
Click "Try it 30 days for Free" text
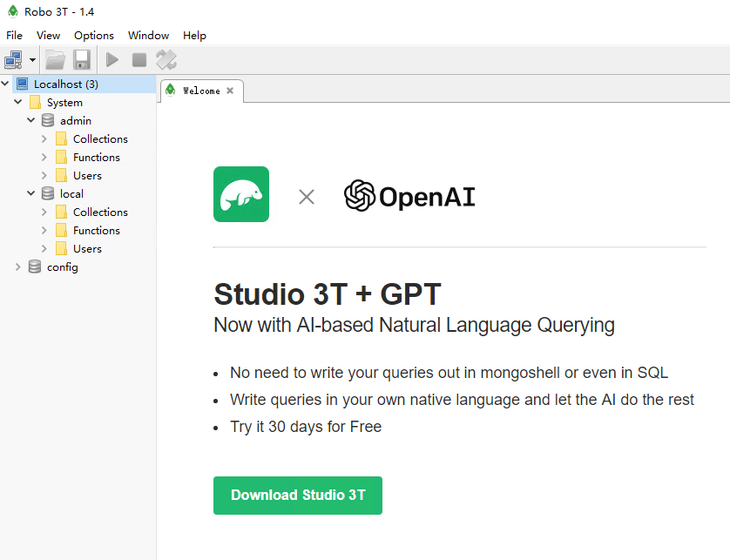tap(306, 427)
